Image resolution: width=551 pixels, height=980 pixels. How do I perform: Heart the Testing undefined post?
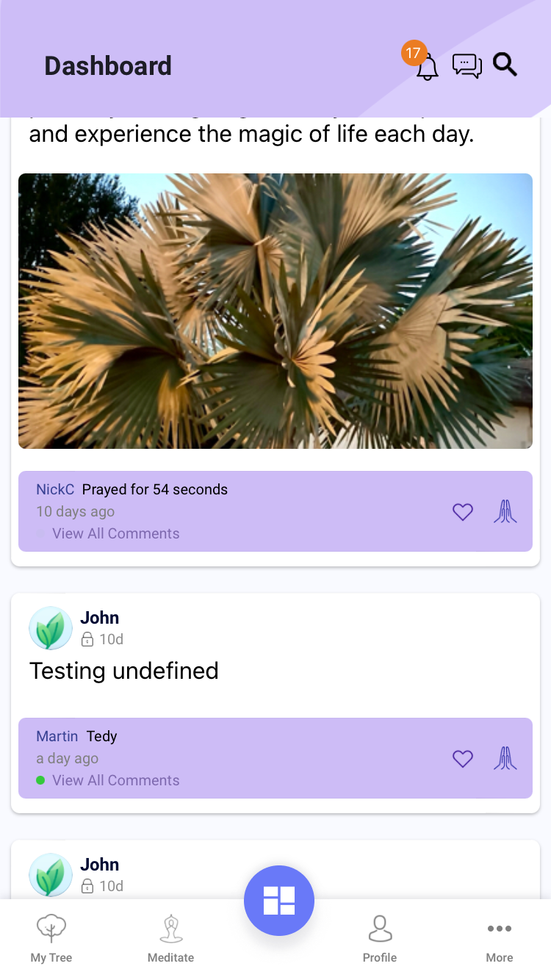coord(463,759)
